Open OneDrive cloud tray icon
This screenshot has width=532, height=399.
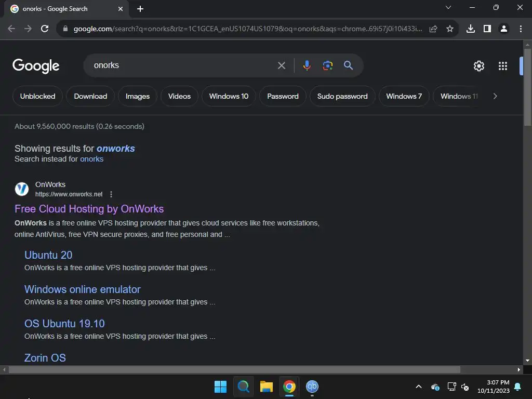coord(435,387)
